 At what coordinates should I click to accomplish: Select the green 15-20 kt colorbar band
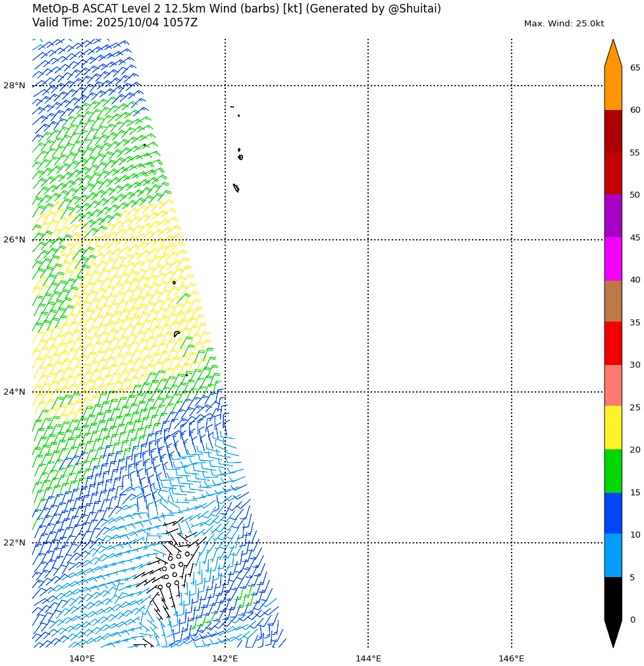(x=613, y=471)
